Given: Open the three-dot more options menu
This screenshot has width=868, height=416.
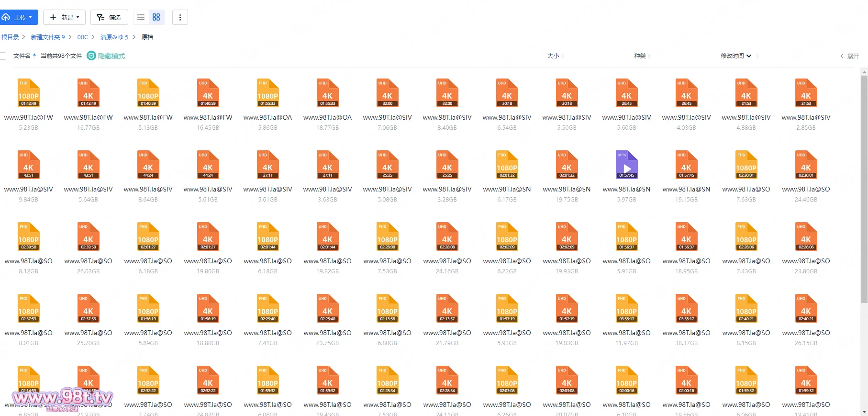Looking at the screenshot, I should [180, 17].
